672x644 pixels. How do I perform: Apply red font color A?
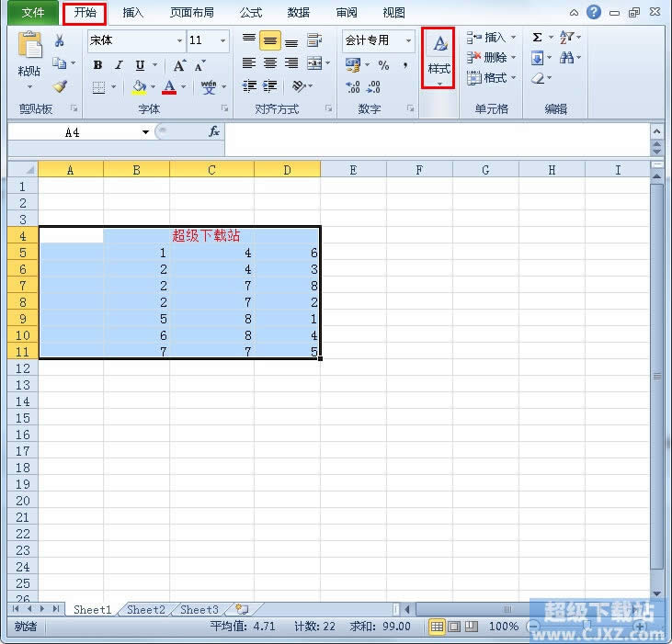(169, 87)
